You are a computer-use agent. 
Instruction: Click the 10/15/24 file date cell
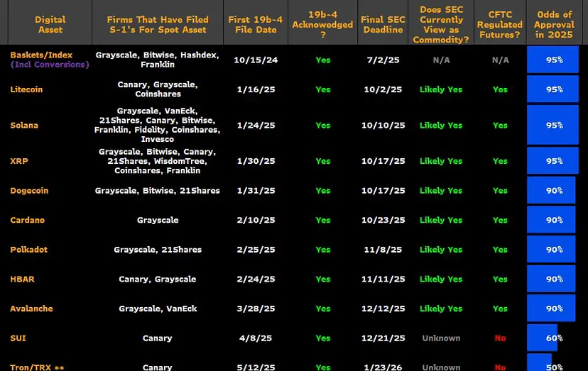click(256, 60)
